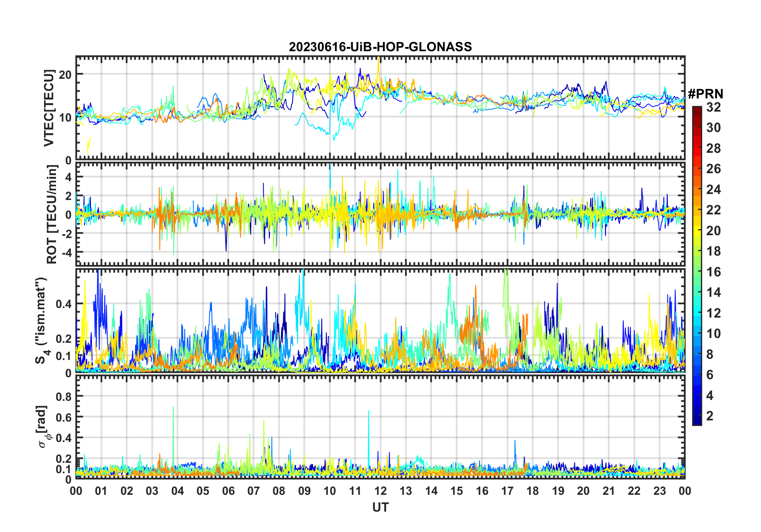Click PRN colorbar tick label 8

pos(710,354)
